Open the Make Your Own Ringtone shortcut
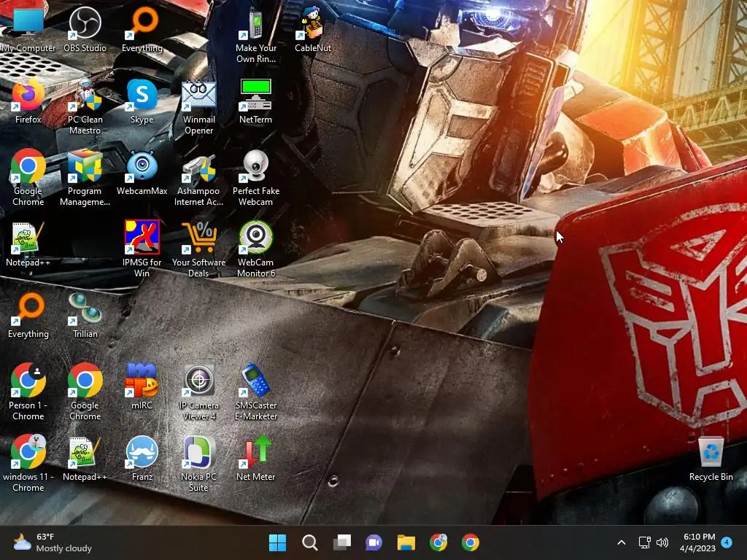The image size is (747, 560). [256, 34]
